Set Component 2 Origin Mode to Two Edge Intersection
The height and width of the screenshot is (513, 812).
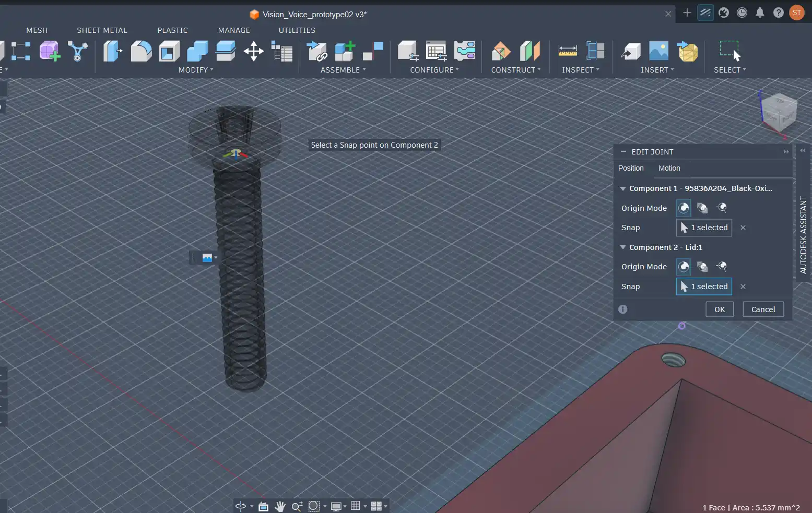pyautogui.click(x=722, y=267)
